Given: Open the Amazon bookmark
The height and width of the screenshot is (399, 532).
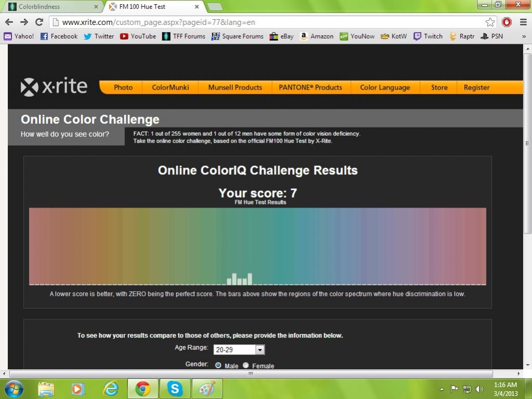Looking at the screenshot, I should pyautogui.click(x=317, y=36).
